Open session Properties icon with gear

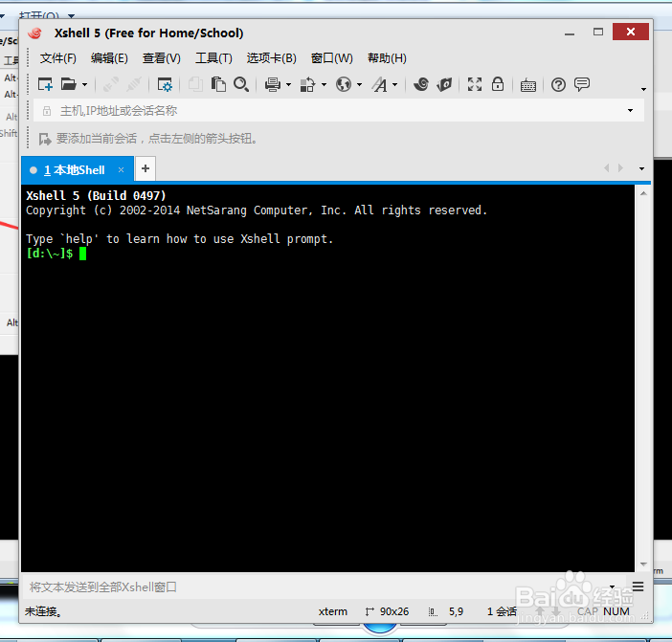pos(165,84)
